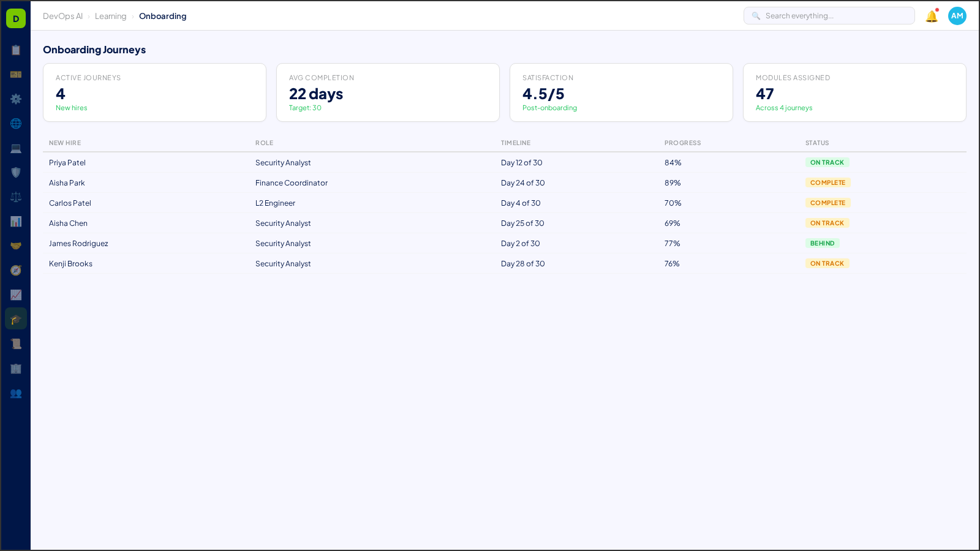Screen dimensions: 980x551
Task: Open the settings gear icon in sidebar
Action: tap(16, 99)
